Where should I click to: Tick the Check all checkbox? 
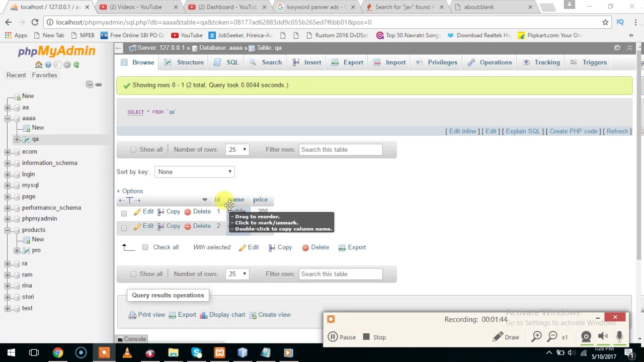point(145,247)
